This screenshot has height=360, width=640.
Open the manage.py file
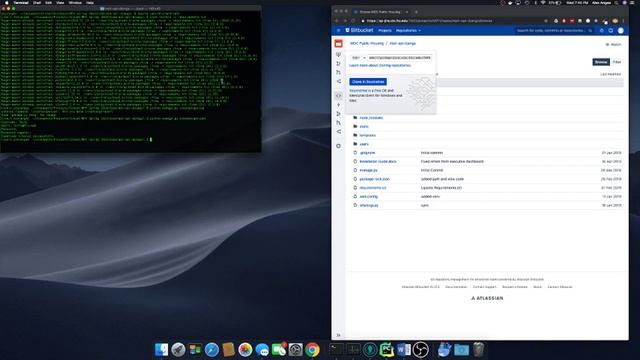(369, 170)
